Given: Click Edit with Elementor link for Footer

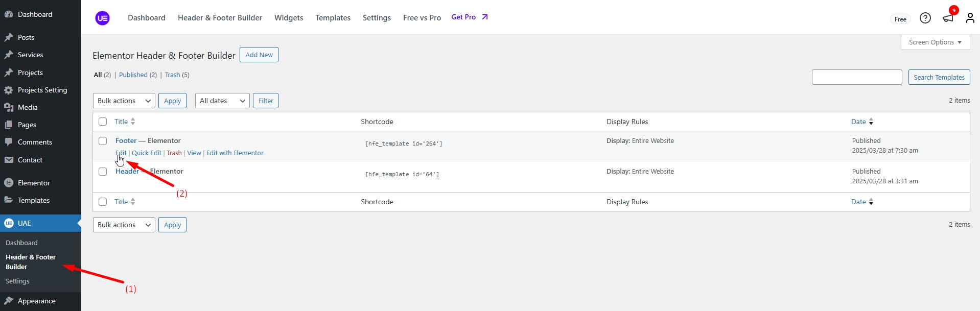Looking at the screenshot, I should 235,153.
